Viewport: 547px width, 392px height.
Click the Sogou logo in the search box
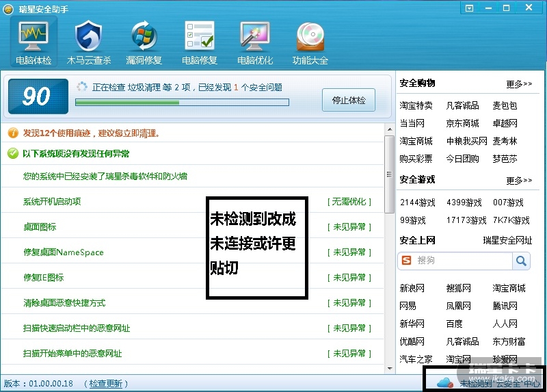point(406,260)
